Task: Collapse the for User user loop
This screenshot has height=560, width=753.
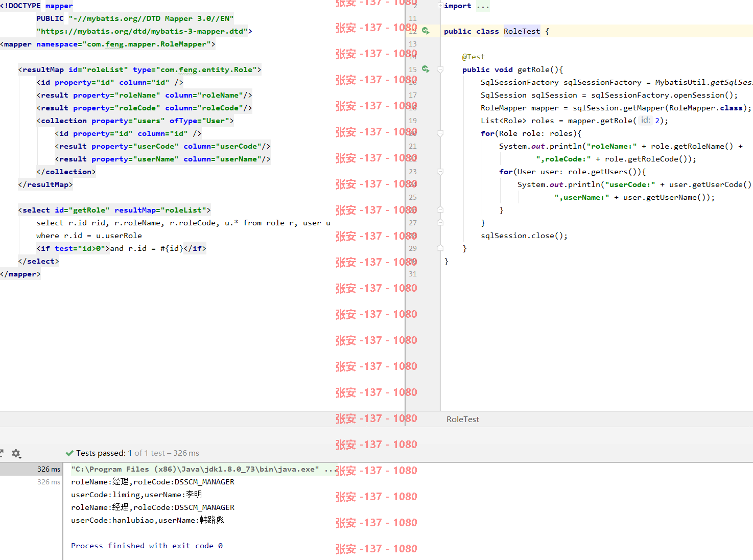Action: click(x=440, y=172)
